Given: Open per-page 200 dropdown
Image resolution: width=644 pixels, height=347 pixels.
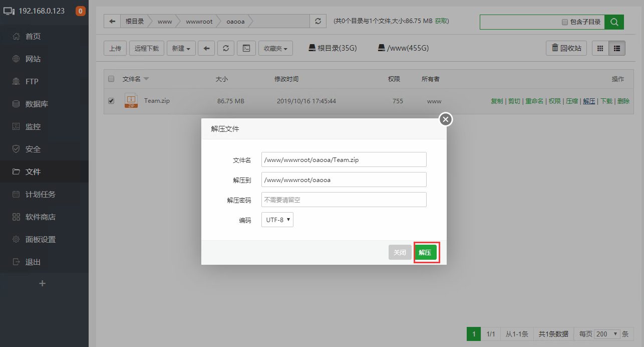Looking at the screenshot, I should [607, 334].
